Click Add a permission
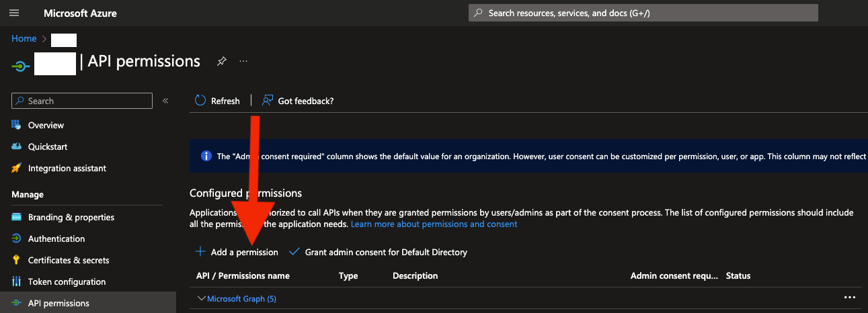 (x=237, y=252)
